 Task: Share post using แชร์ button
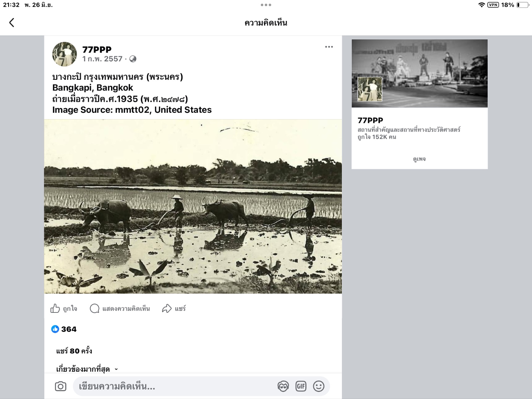[x=174, y=309]
